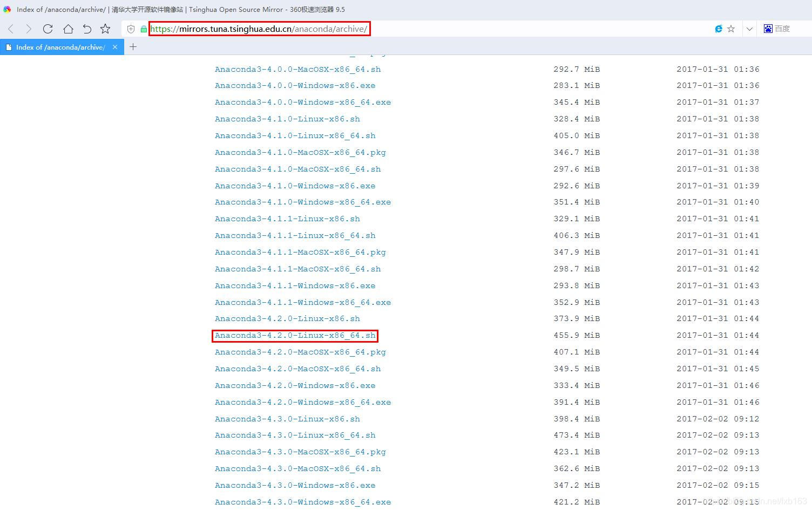Select the size value 473.4 MiB
Viewport: 812px width, 511px height.
577,435
